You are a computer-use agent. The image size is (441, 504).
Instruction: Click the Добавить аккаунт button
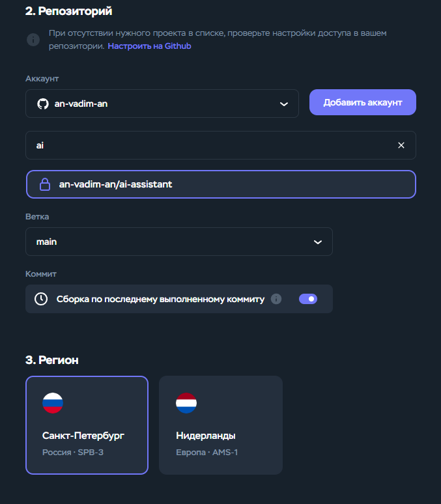(x=363, y=102)
